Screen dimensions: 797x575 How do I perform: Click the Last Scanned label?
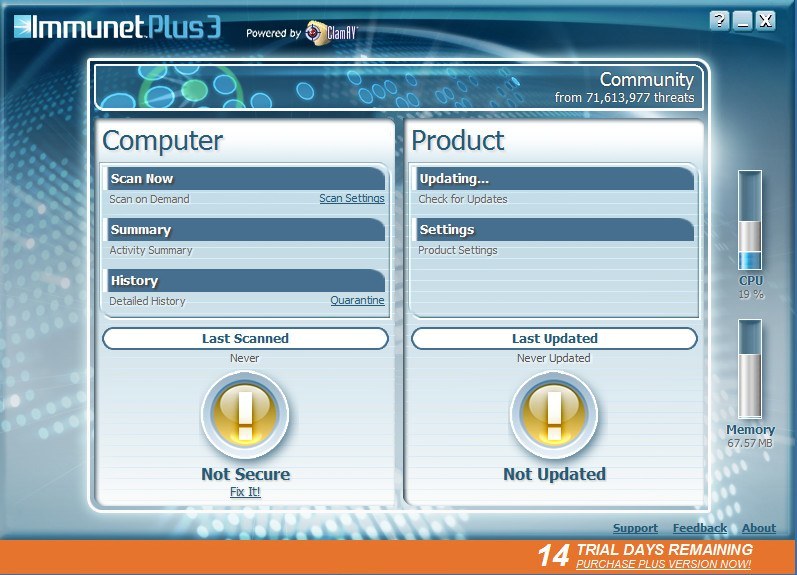tap(245, 339)
